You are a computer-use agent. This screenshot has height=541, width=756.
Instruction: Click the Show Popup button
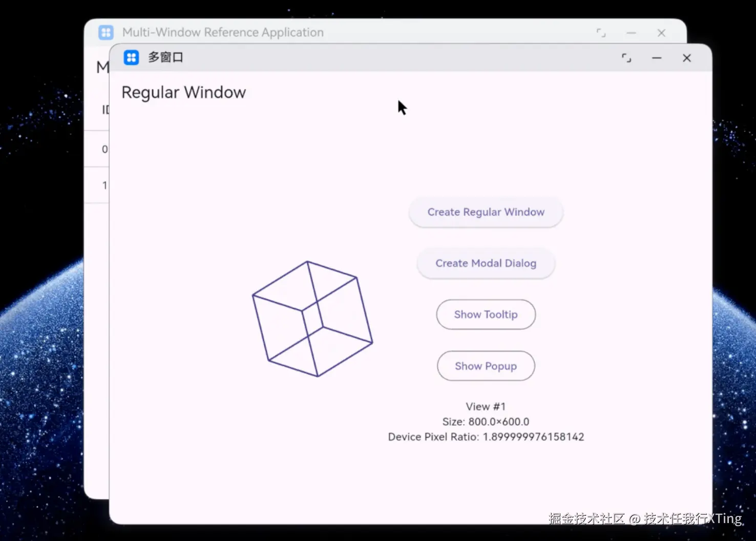tap(486, 366)
